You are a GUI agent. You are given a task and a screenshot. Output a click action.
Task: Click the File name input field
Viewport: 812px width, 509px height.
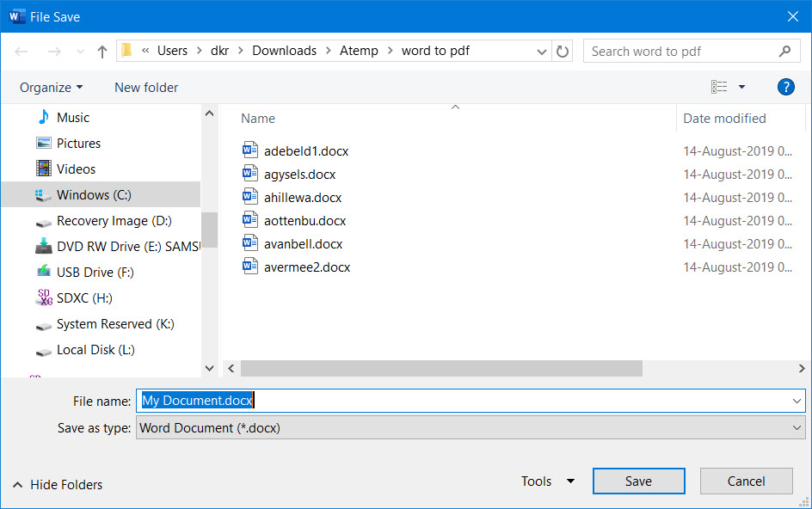coord(471,401)
